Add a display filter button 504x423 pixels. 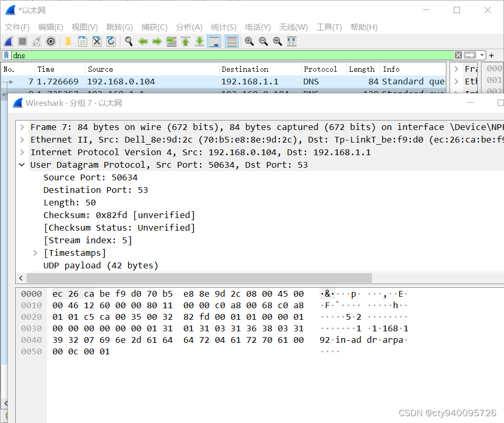point(491,56)
